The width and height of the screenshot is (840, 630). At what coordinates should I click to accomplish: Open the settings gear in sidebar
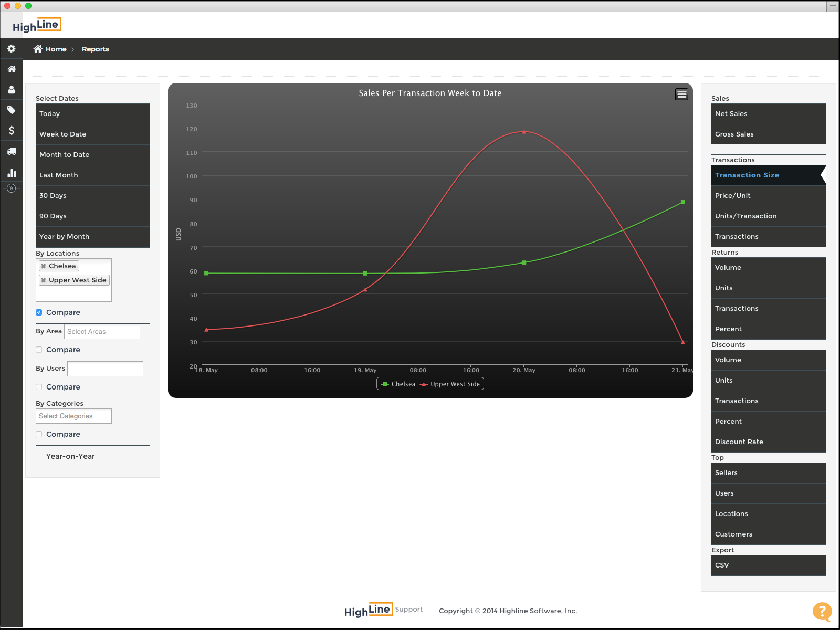[x=11, y=49]
